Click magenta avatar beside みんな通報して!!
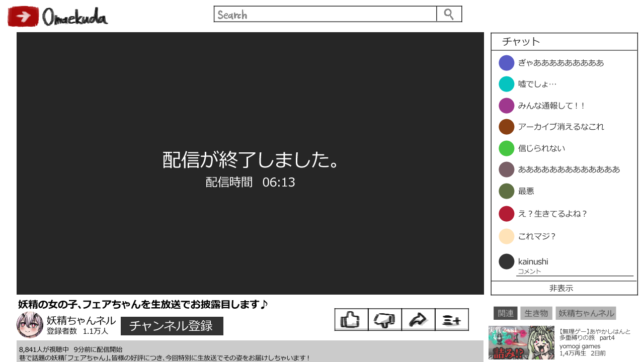 click(x=507, y=106)
